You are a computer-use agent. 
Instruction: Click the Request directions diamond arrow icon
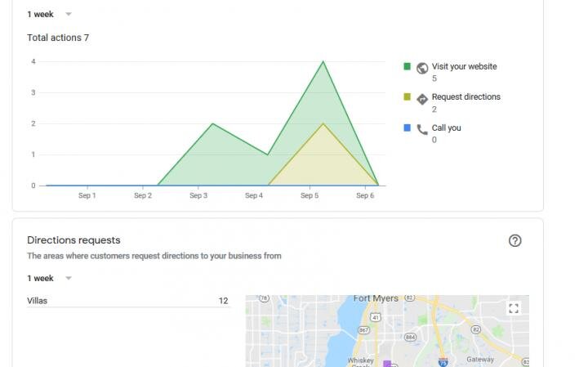click(x=422, y=99)
